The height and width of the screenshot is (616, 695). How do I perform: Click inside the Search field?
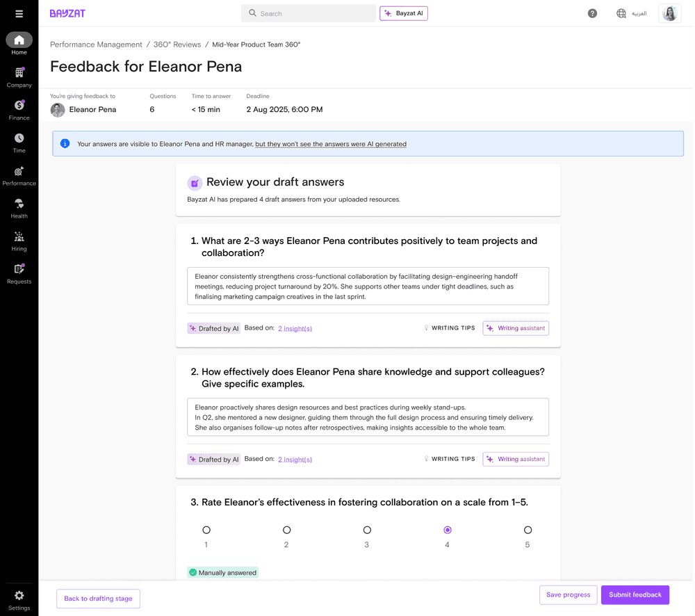coord(308,13)
